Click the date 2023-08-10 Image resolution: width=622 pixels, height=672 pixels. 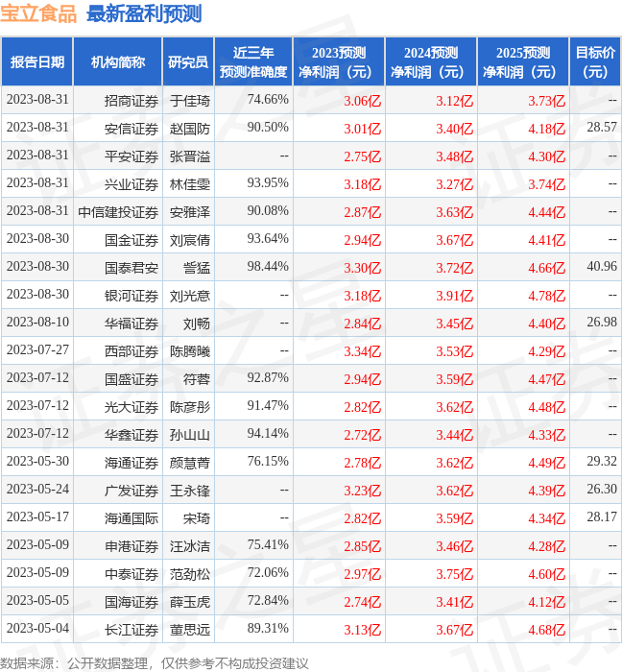pos(37,323)
